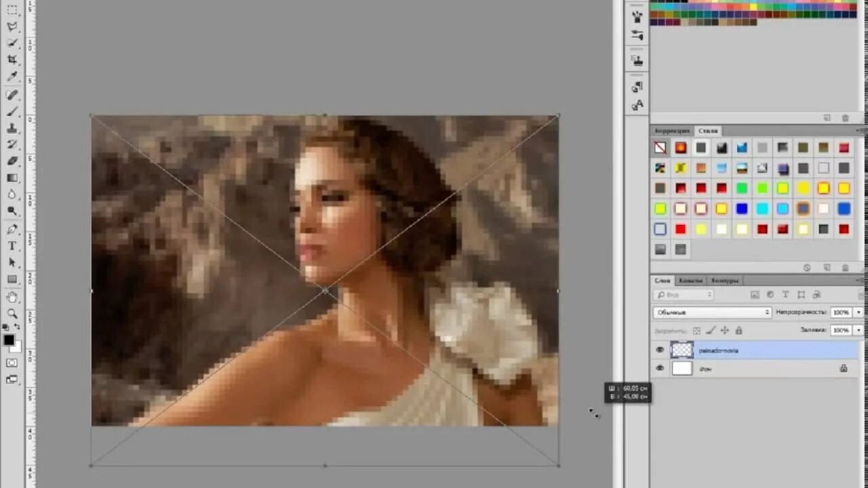Filter layers by type layers
Screen dimensions: 868x488
coord(785,295)
